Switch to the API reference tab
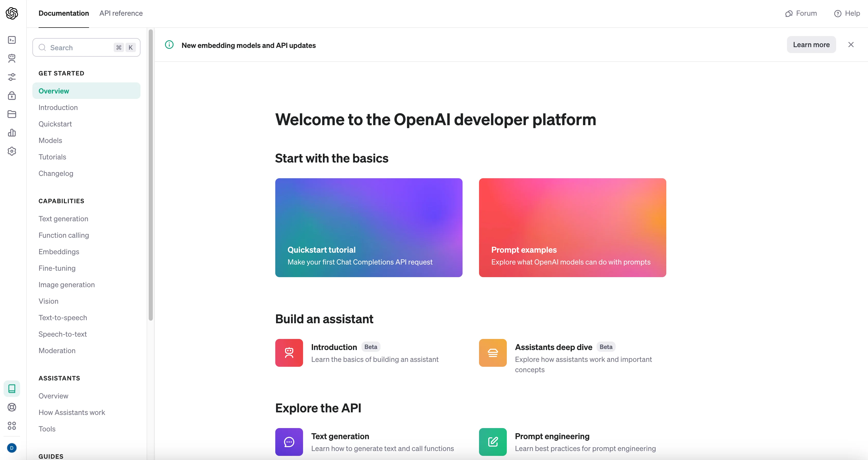This screenshot has width=868, height=460. [x=121, y=13]
